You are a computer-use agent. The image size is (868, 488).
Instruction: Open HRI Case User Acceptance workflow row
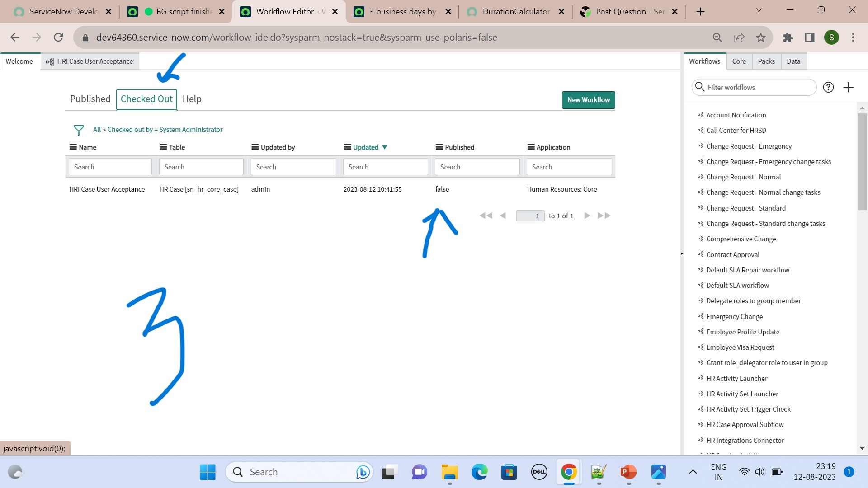(x=340, y=189)
